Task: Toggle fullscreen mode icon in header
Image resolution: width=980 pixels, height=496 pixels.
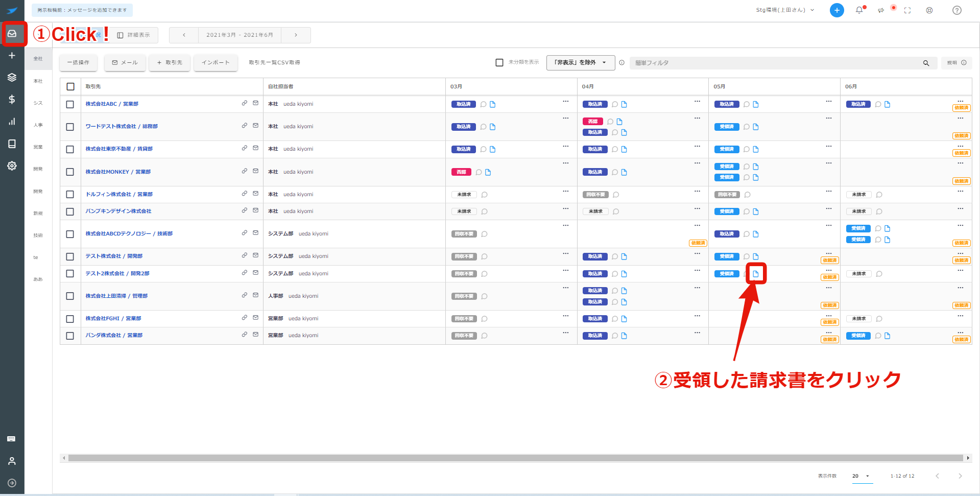Action: point(907,10)
